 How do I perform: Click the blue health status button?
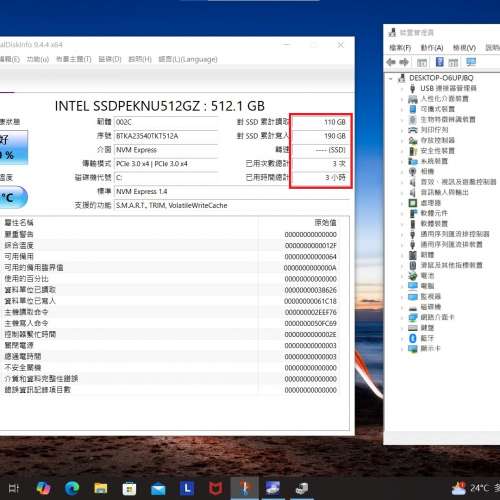13,147
